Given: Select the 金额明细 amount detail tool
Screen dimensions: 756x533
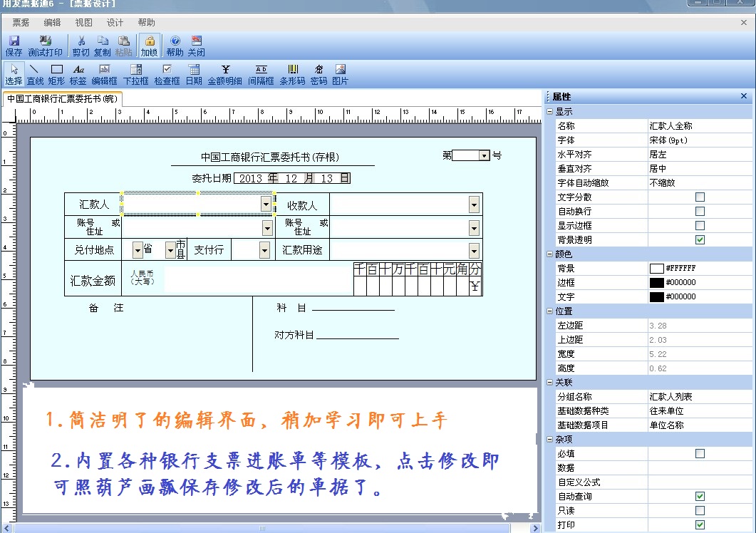Looking at the screenshot, I should (225, 75).
